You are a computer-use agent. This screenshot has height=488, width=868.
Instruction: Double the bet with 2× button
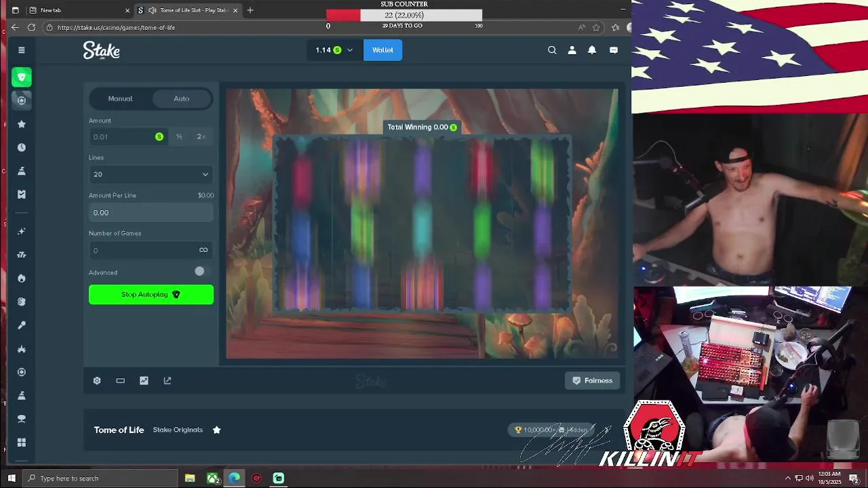tap(201, 137)
